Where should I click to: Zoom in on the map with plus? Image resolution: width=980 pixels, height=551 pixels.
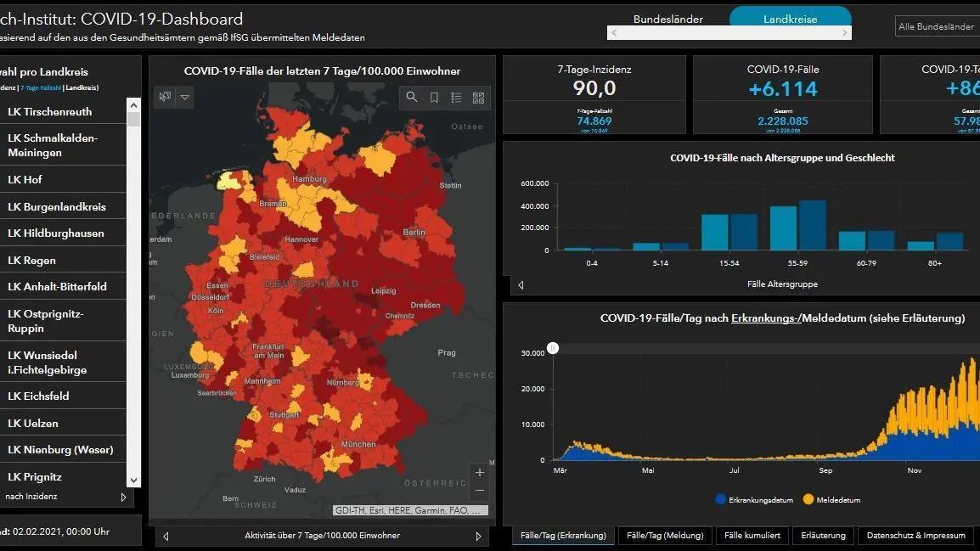click(480, 473)
